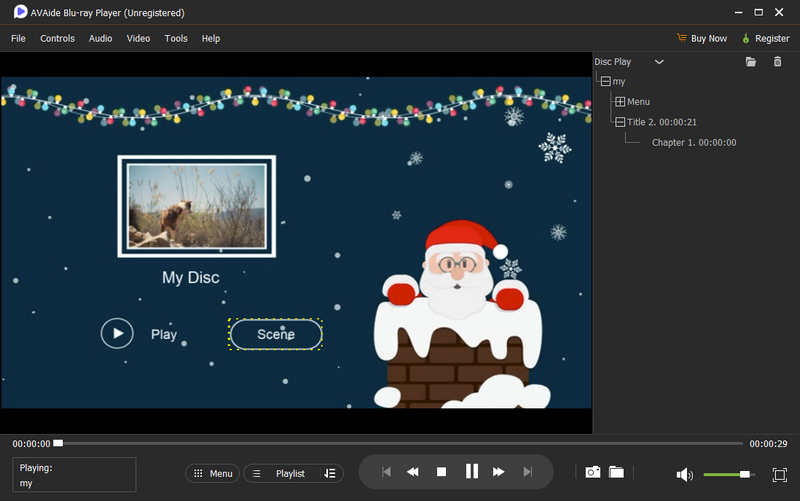Image resolution: width=800 pixels, height=501 pixels.
Task: Open the Tools menu
Action: (176, 38)
